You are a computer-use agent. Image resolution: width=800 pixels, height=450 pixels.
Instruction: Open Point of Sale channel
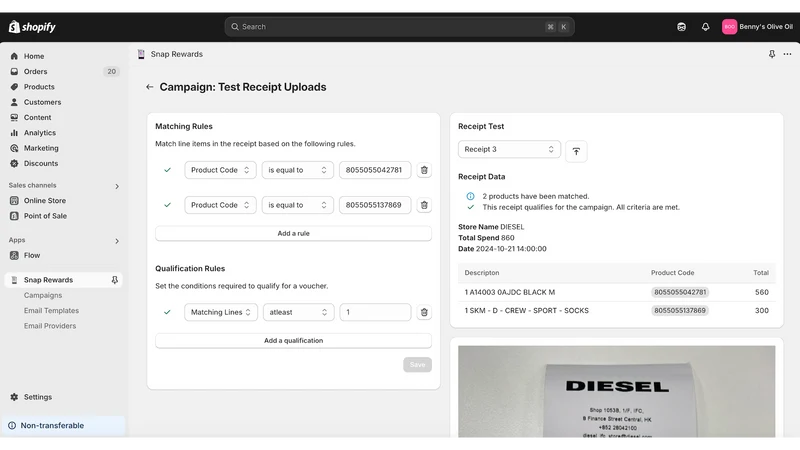pyautogui.click(x=45, y=216)
